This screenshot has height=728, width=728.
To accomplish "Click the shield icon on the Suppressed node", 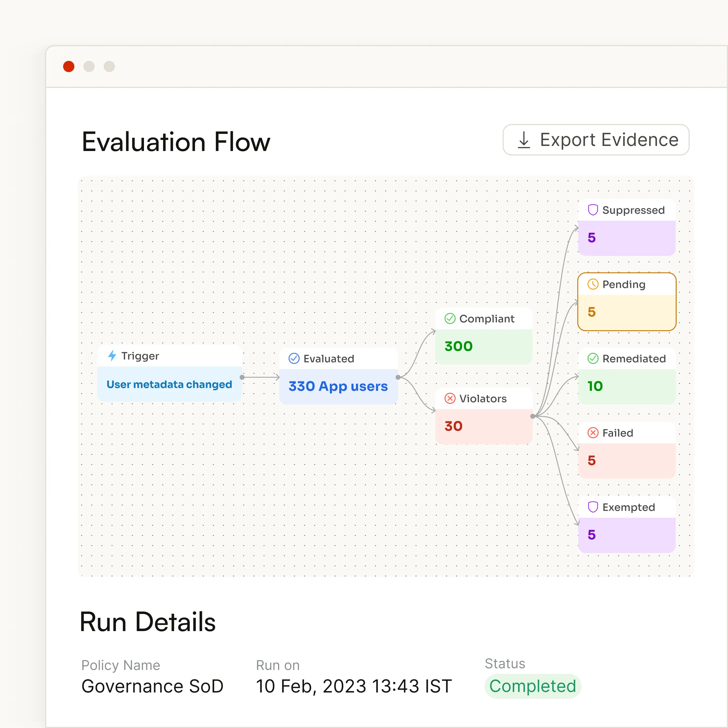I will pyautogui.click(x=593, y=210).
